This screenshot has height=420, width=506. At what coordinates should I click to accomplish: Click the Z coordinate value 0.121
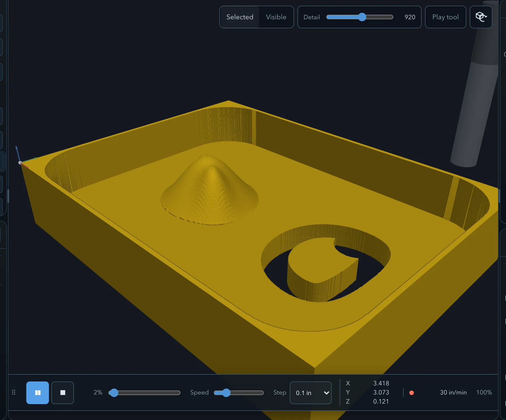point(381,401)
